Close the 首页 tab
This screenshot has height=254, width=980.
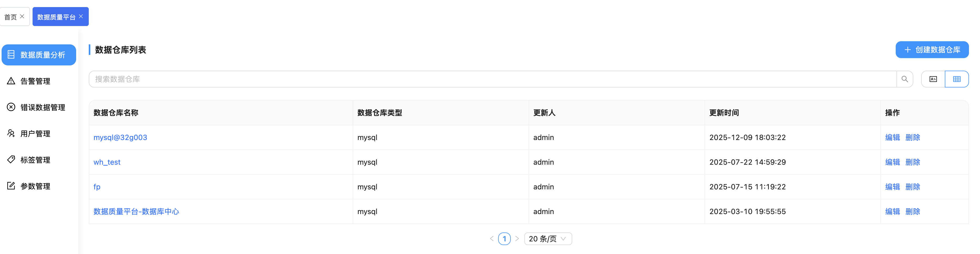[22, 16]
